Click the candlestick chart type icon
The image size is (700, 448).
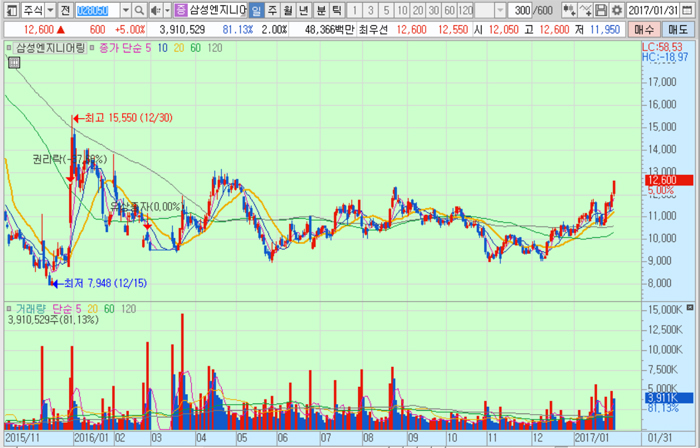[568, 10]
